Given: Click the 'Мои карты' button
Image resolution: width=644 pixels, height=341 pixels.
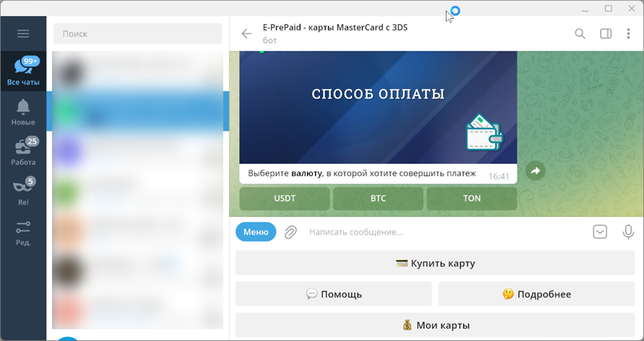Looking at the screenshot, I should (x=435, y=325).
